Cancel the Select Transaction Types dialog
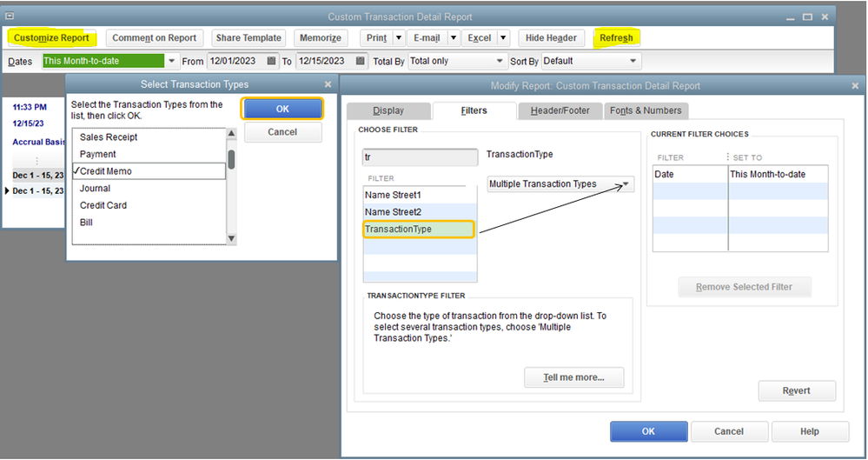868x460 pixels. [x=282, y=132]
